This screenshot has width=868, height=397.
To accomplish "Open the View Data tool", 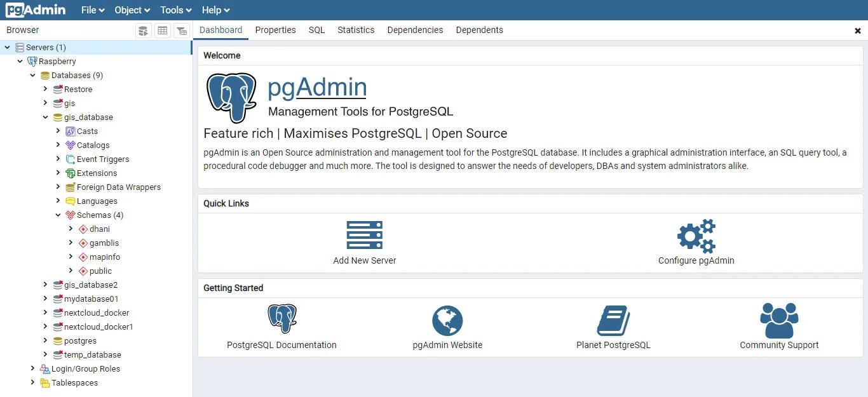I will (163, 30).
